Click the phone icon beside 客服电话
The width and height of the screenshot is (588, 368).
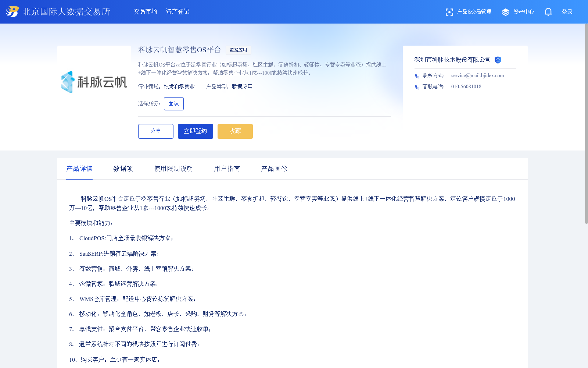pos(417,87)
